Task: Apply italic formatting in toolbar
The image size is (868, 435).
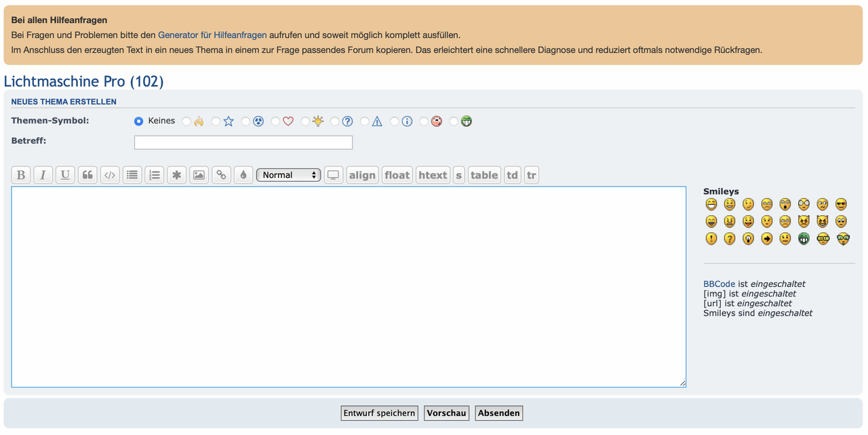Action: (x=43, y=175)
